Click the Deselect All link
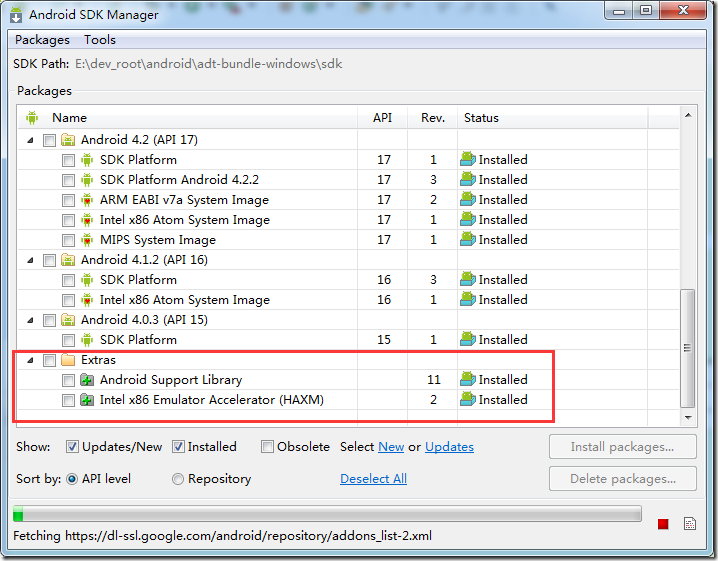 pyautogui.click(x=373, y=479)
